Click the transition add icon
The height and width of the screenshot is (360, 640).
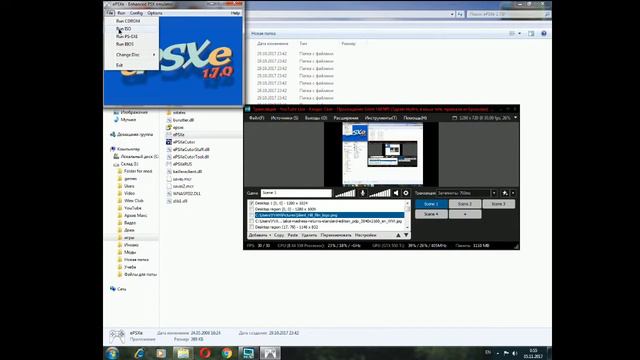pos(505,193)
